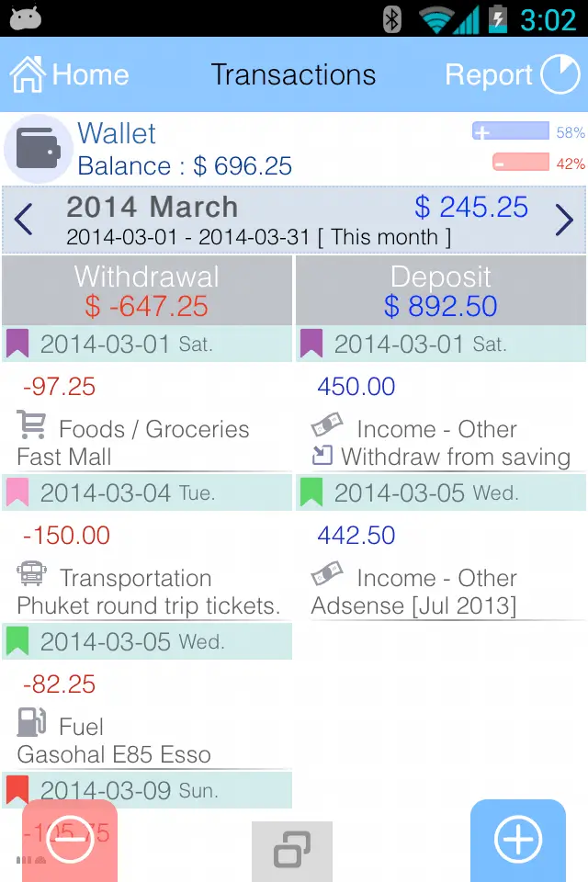Open the Adsense [Jul 2013] income entry
The width and height of the screenshot is (588, 882).
[441, 570]
